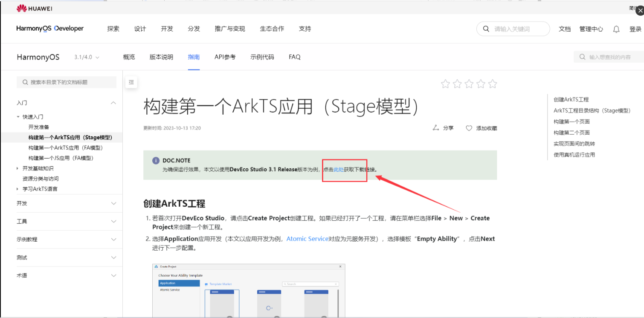Open HarmonyOS Developer home logo
644x318 pixels.
(50, 29)
